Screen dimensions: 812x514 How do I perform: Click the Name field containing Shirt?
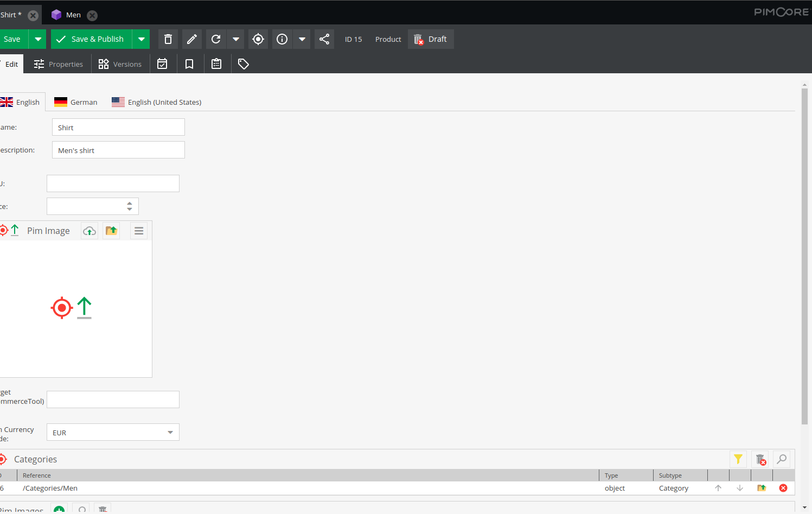[x=118, y=127]
